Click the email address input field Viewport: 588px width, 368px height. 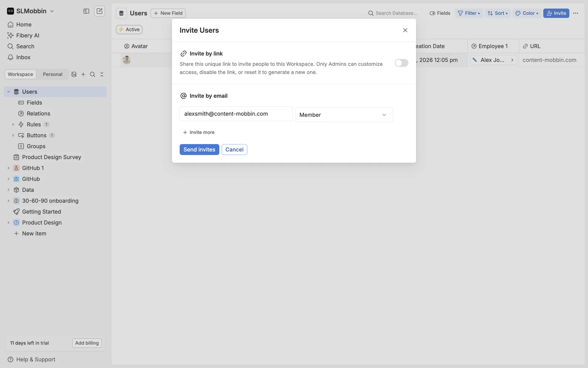tap(236, 114)
